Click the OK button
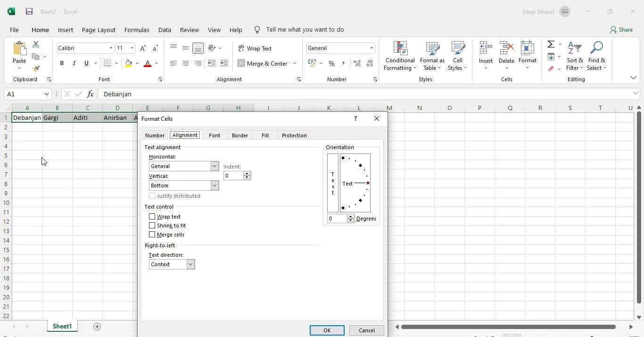 327,330
